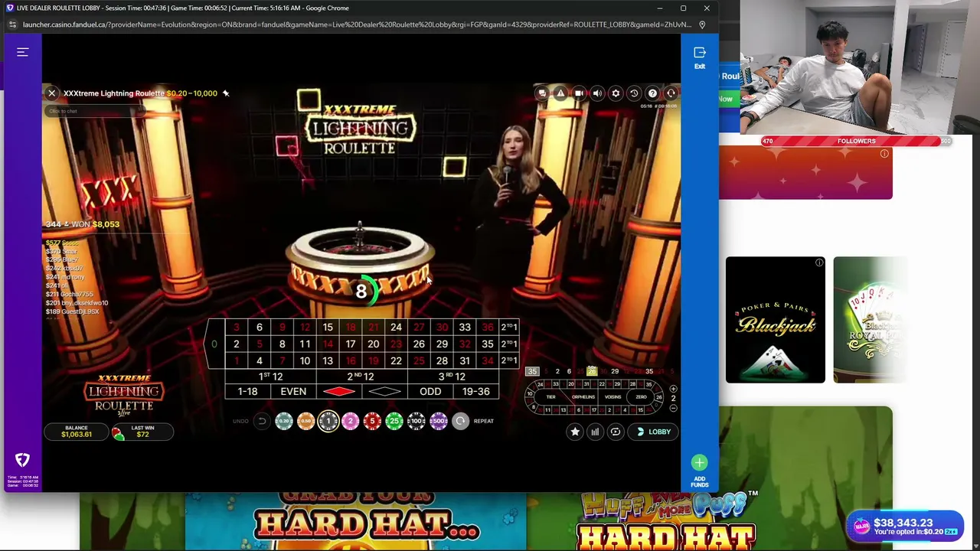Place a chip on green 0
This screenshot has width=980, height=551.
(x=214, y=344)
